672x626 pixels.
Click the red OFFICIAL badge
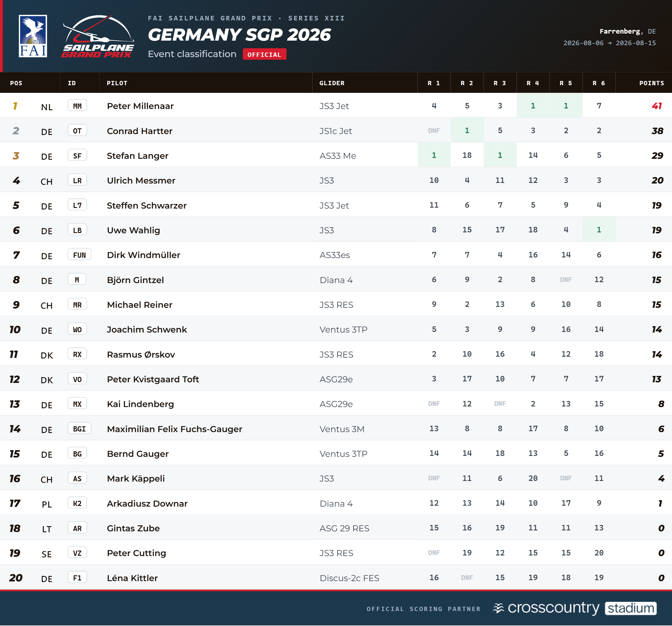click(264, 54)
